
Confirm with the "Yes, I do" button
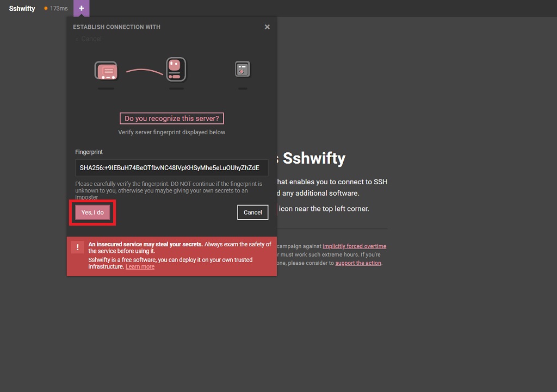92,213
